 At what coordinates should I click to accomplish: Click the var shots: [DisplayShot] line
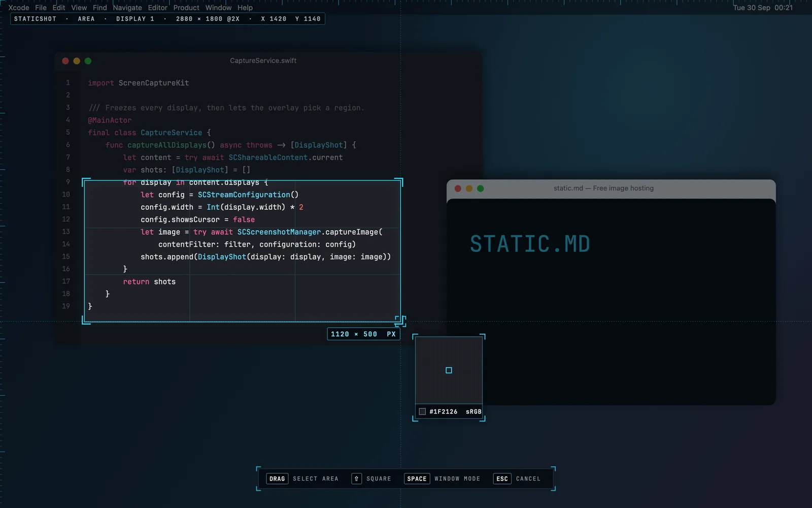187,170
